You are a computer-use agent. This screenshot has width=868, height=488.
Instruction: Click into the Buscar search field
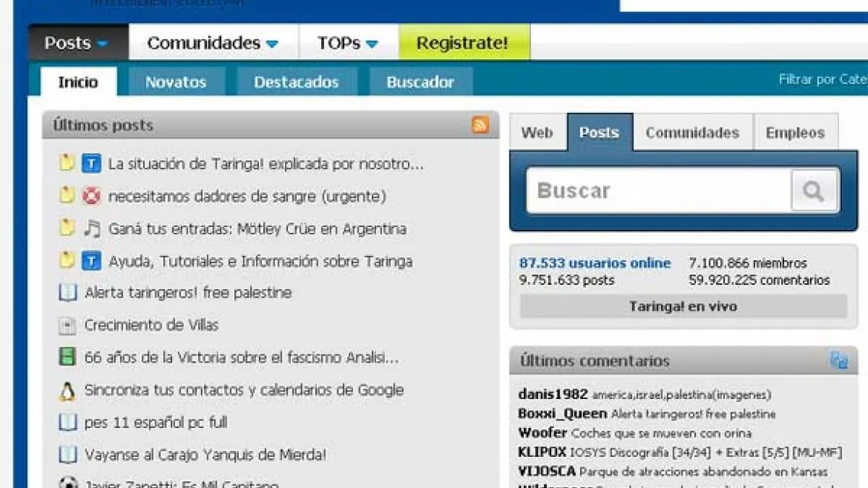point(659,191)
